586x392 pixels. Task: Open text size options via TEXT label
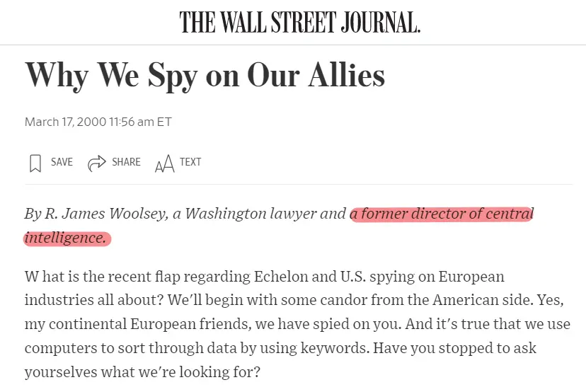pyautogui.click(x=190, y=162)
